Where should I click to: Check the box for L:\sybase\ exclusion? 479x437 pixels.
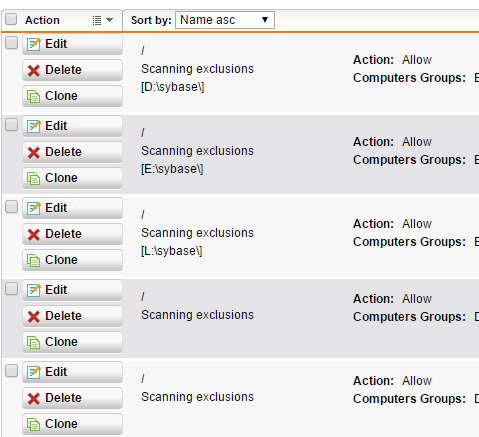[11, 207]
